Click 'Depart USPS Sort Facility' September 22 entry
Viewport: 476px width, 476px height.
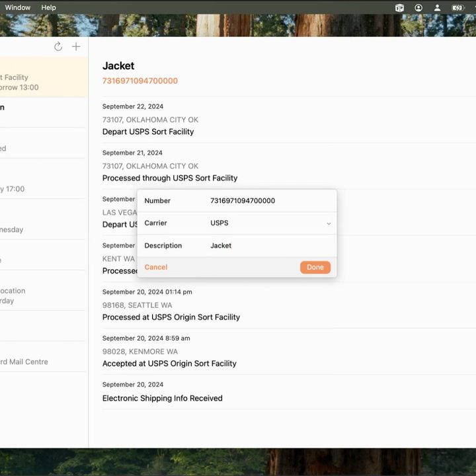tap(148, 132)
